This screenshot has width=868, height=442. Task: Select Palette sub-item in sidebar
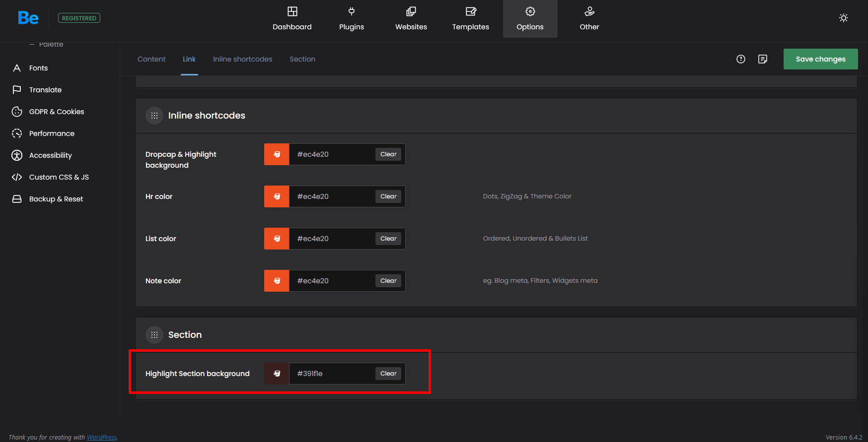click(51, 45)
